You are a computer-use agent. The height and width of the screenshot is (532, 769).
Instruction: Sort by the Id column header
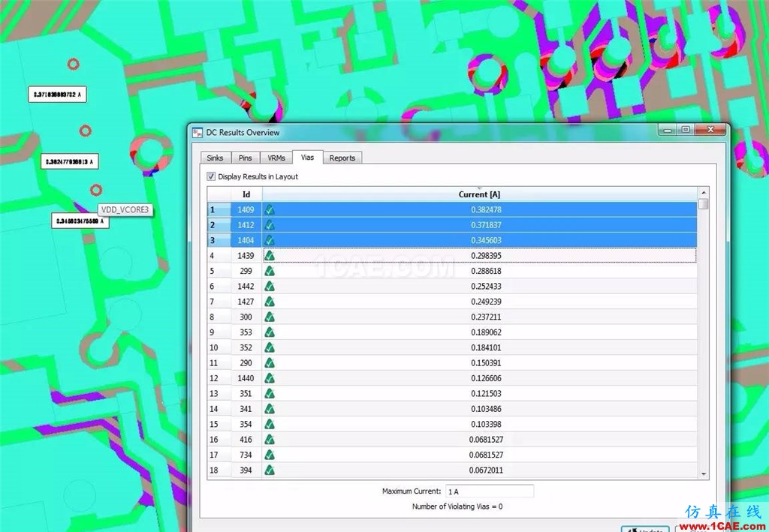246,194
